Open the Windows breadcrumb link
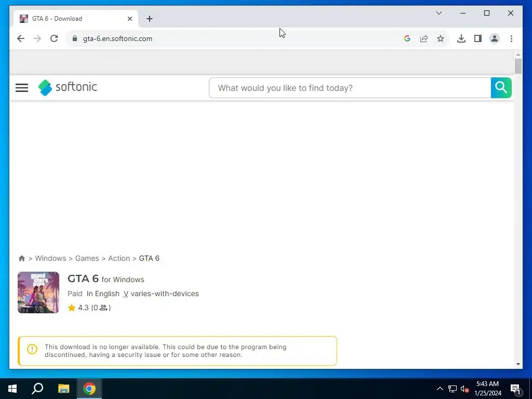Viewport: 532px width, 399px height. click(50, 258)
